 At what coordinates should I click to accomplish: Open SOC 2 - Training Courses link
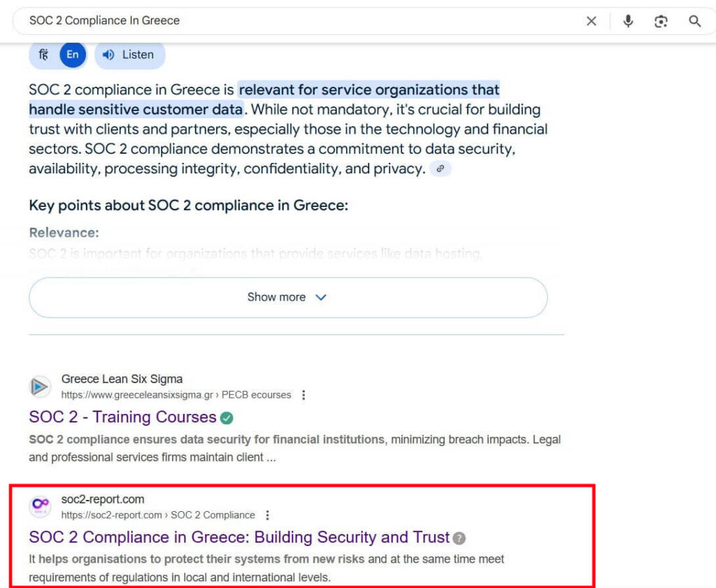click(122, 417)
